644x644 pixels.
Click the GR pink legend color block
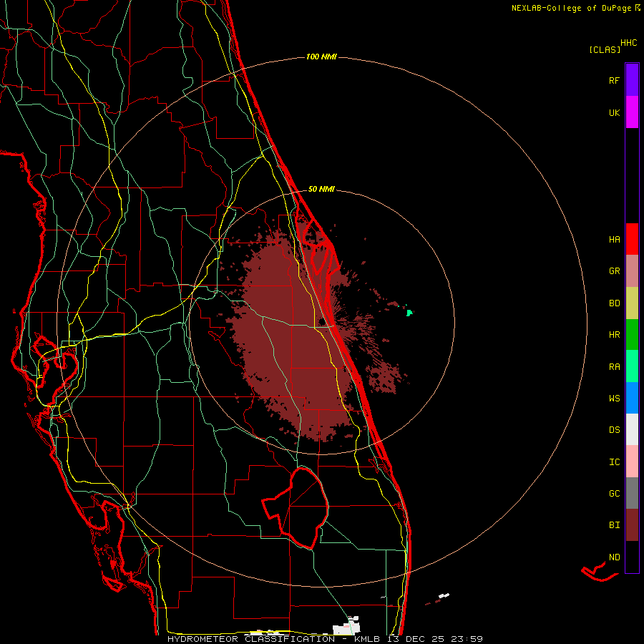click(x=632, y=271)
